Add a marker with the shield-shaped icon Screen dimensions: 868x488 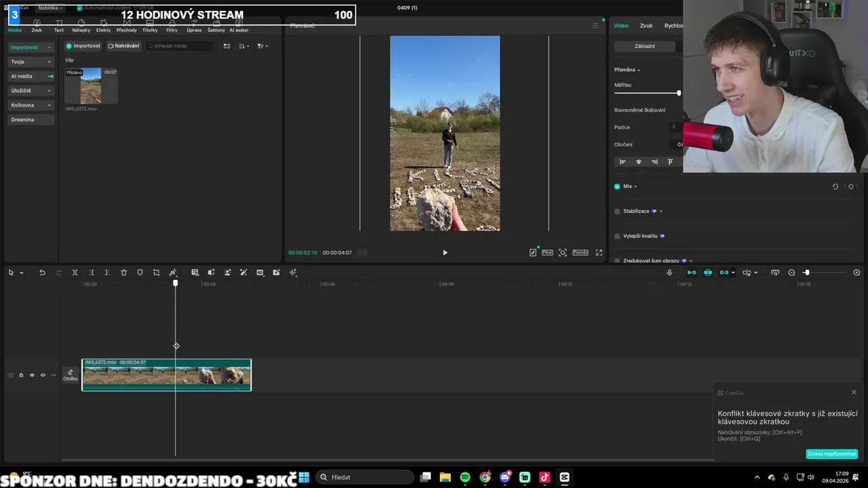140,272
